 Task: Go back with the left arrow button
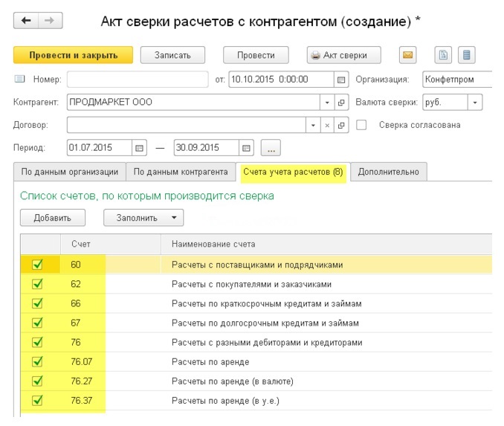(x=26, y=21)
